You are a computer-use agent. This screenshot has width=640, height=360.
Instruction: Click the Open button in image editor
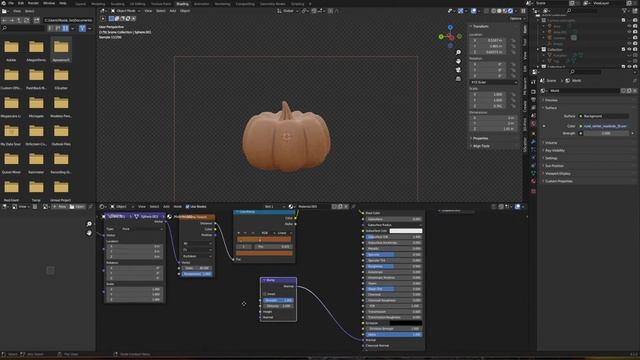pos(77,207)
